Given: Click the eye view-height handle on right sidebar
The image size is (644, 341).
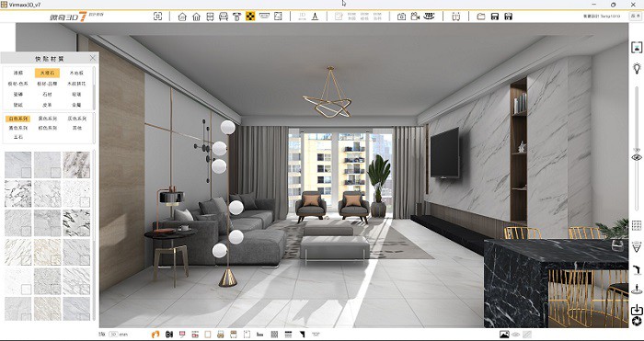Looking at the screenshot, I should tap(637, 157).
